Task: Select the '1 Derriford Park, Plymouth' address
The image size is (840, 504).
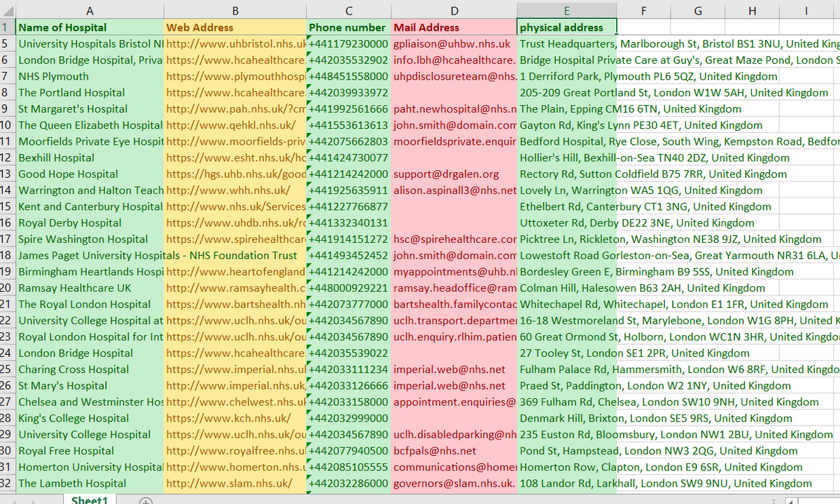Action: click(567, 76)
